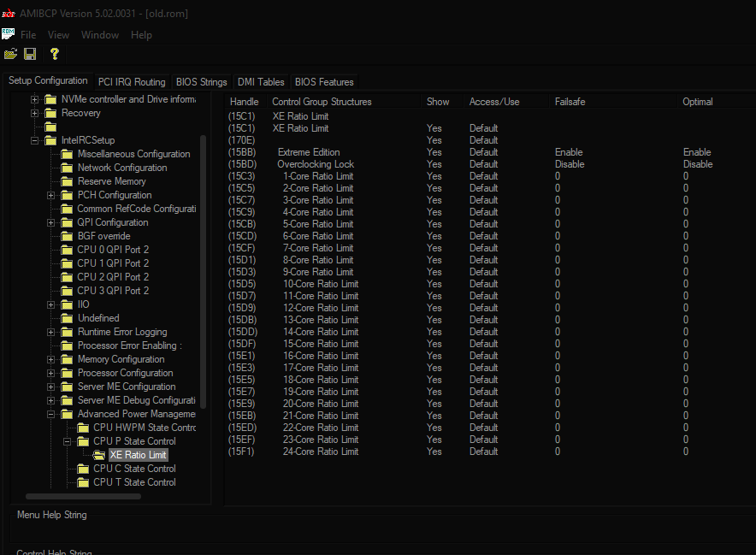Switch to the BIOS Strings tab
The image size is (756, 555).
tap(202, 82)
